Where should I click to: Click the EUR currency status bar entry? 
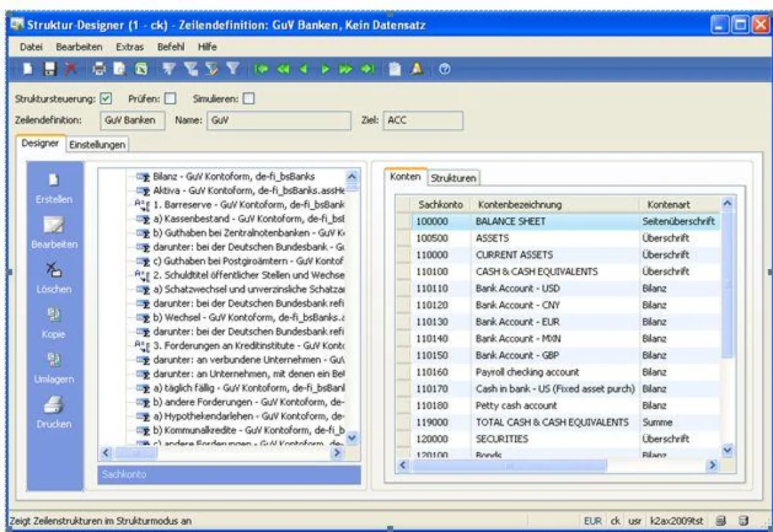tap(593, 521)
